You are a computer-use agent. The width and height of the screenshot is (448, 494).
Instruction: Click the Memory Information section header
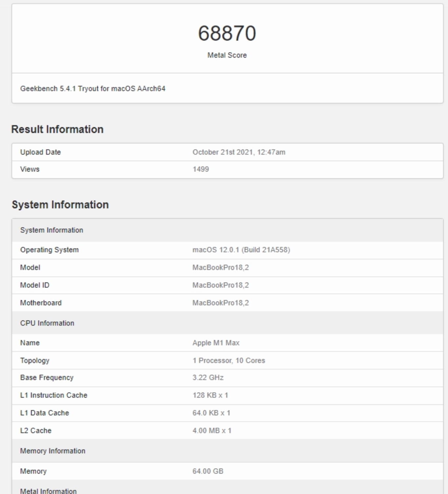[53, 451]
